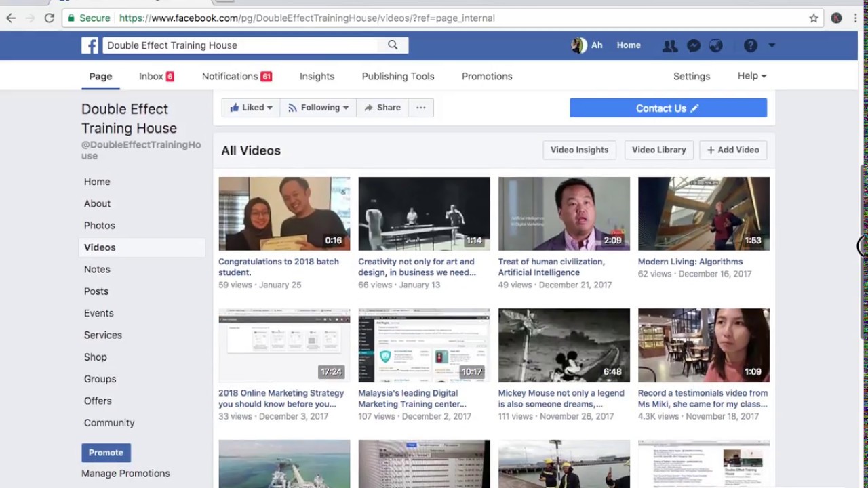The width and height of the screenshot is (868, 488).
Task: Play the Modern Living 1:53 video thumbnail
Action: pos(704,213)
